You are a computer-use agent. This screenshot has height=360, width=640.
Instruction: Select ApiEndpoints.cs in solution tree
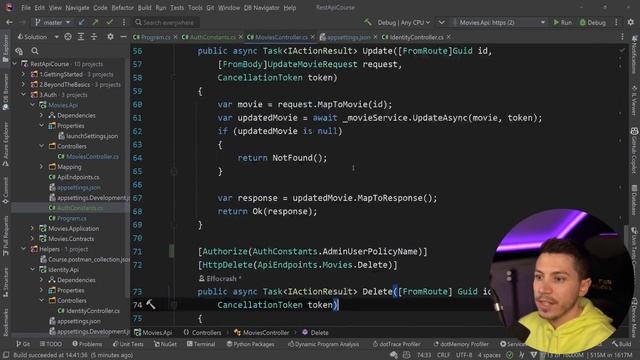[73, 177]
